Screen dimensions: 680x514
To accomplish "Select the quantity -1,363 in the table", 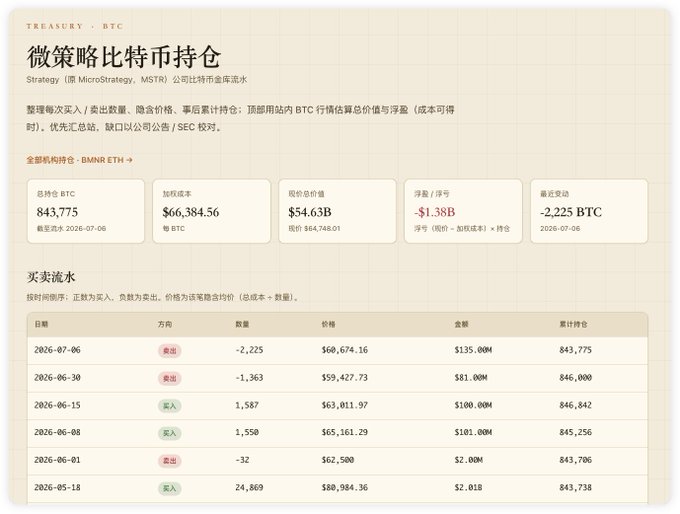I will pos(249,378).
